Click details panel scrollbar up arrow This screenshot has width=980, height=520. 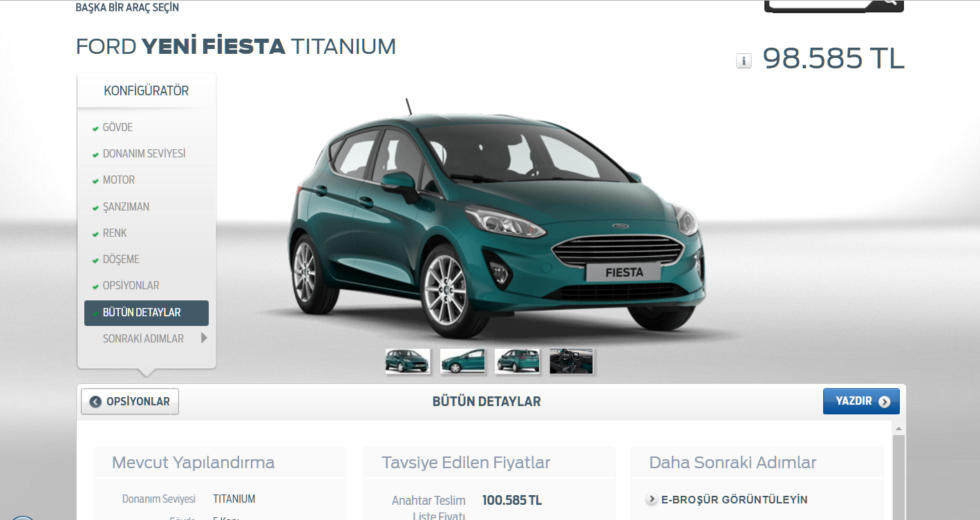pos(898,430)
